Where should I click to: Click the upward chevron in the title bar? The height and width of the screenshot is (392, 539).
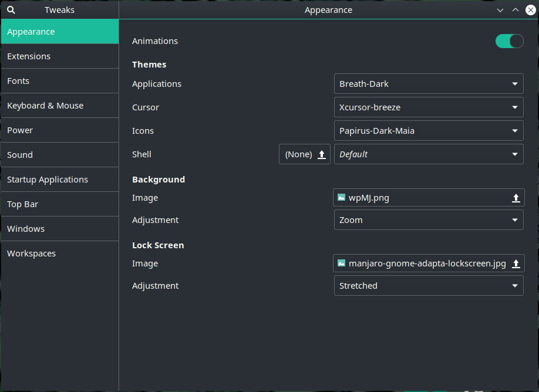516,10
